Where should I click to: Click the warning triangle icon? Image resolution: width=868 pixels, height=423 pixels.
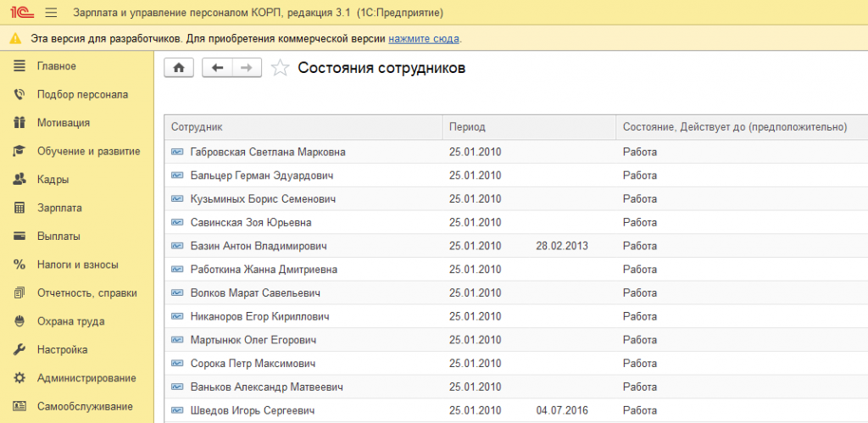click(16, 39)
